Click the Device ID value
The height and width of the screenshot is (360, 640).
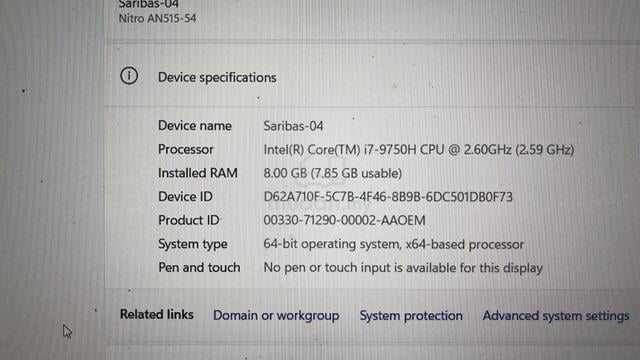tap(388, 197)
